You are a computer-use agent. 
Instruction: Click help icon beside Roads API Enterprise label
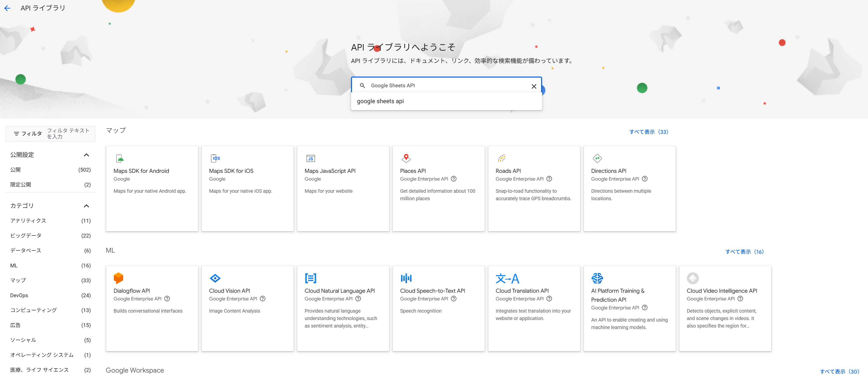point(549,179)
